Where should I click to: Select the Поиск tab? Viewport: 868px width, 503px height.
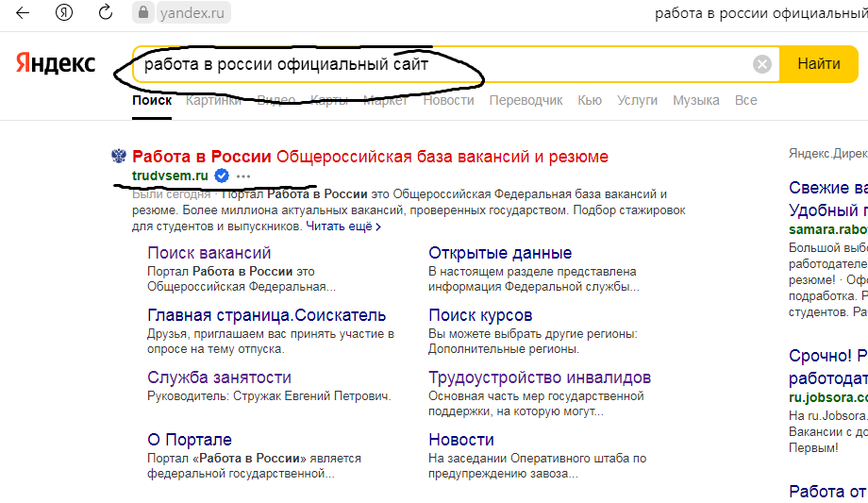[152, 100]
